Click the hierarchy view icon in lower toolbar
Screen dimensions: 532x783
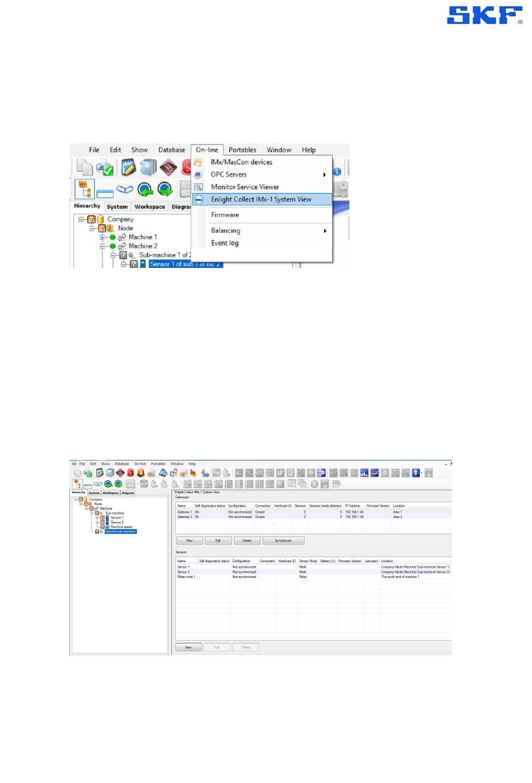(x=77, y=484)
